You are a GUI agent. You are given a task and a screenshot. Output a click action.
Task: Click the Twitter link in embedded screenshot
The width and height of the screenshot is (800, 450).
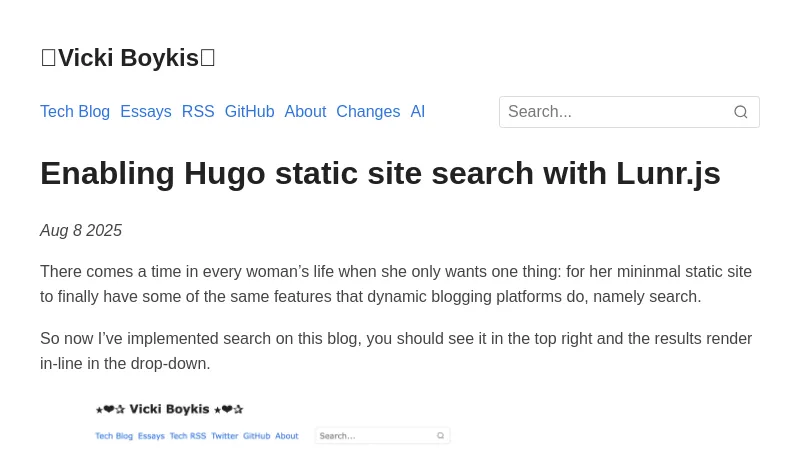coord(224,436)
